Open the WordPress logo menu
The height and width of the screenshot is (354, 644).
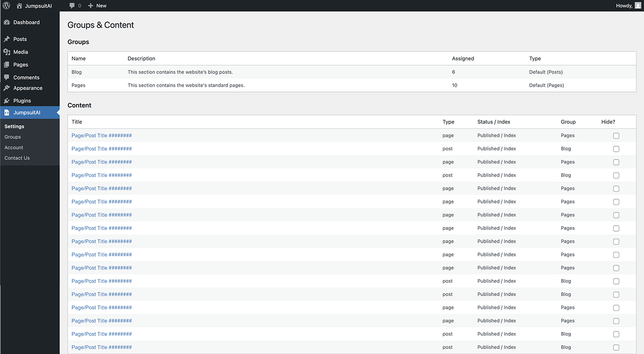pyautogui.click(x=6, y=6)
